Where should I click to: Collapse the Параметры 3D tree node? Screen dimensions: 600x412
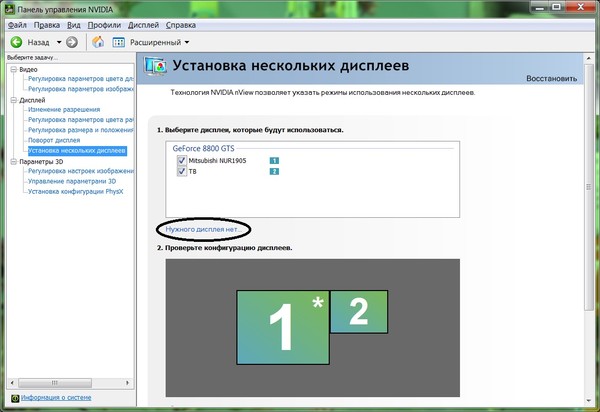tap(14, 161)
